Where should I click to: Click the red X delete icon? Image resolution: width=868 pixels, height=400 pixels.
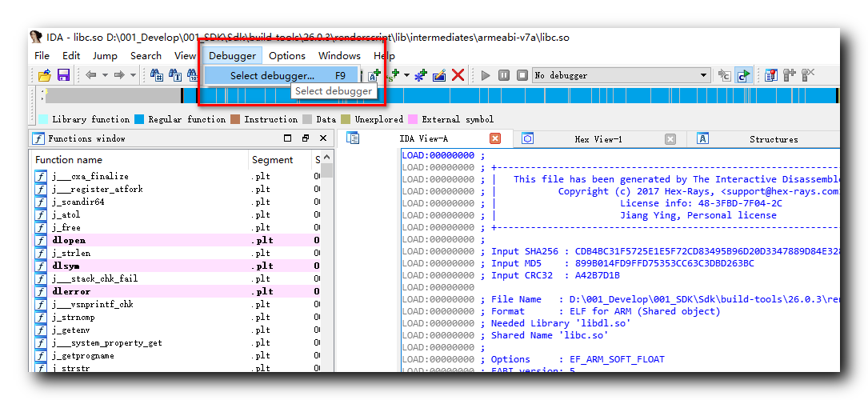(x=458, y=75)
